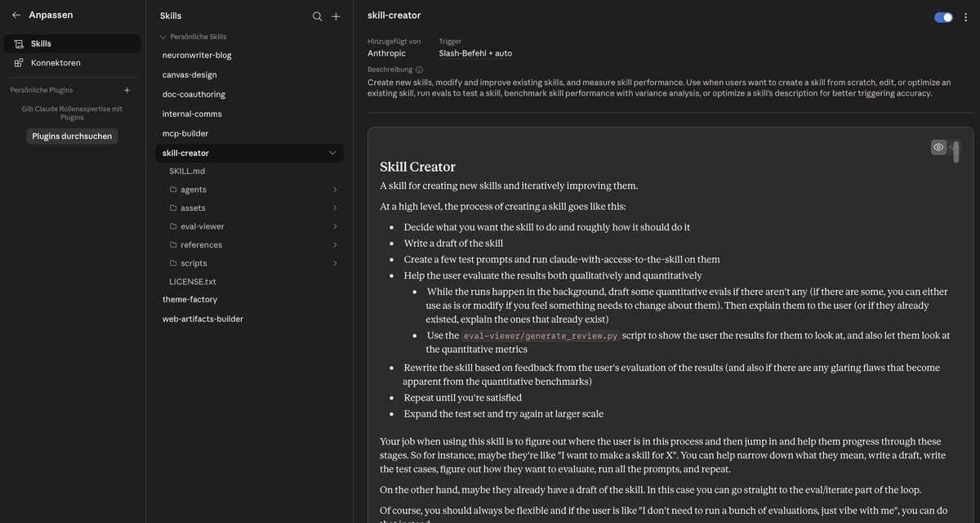Open the three-dot more options menu
980x523 pixels.
click(x=966, y=17)
